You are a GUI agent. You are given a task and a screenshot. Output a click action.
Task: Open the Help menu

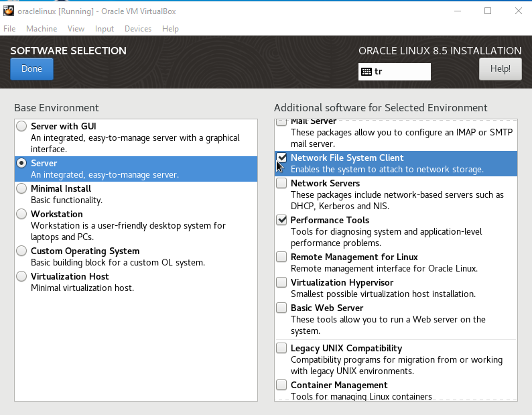coord(170,29)
